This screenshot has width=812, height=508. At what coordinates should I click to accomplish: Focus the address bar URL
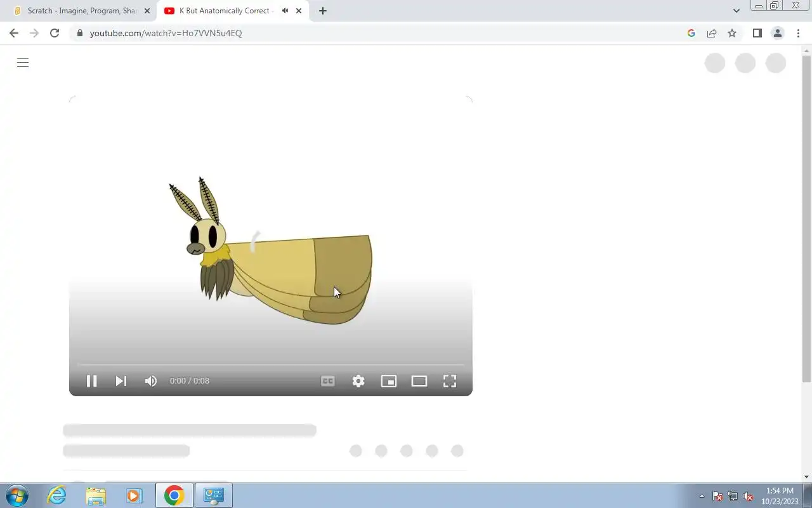tap(166, 33)
